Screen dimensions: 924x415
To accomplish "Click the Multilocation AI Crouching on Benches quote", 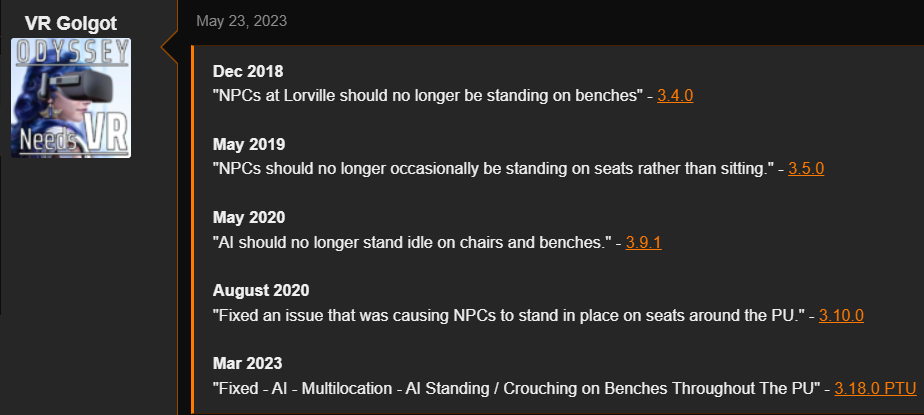I will (x=517, y=388).
